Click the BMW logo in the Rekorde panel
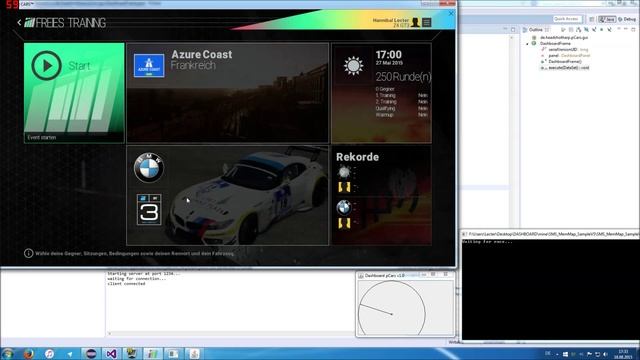Image resolution: width=640 pixels, height=360 pixels. 344,208
